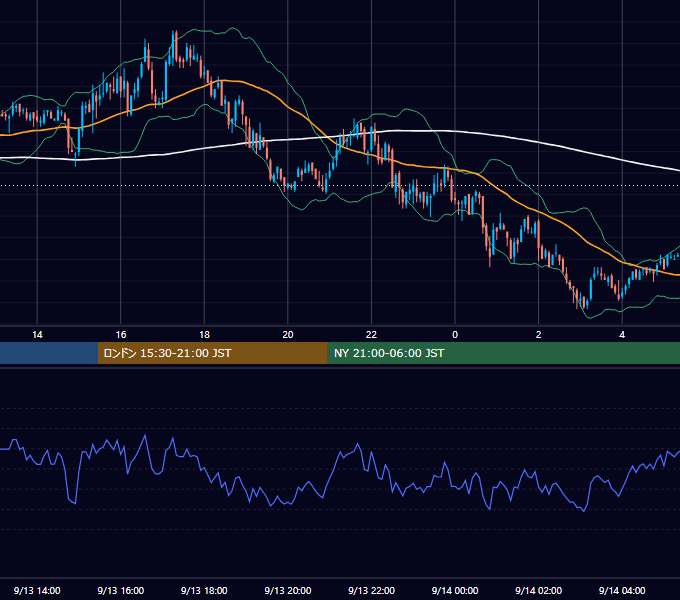Screen dimensions: 680x600
Task: Click the 9/14 02:00 date label
Action: [x=538, y=590]
